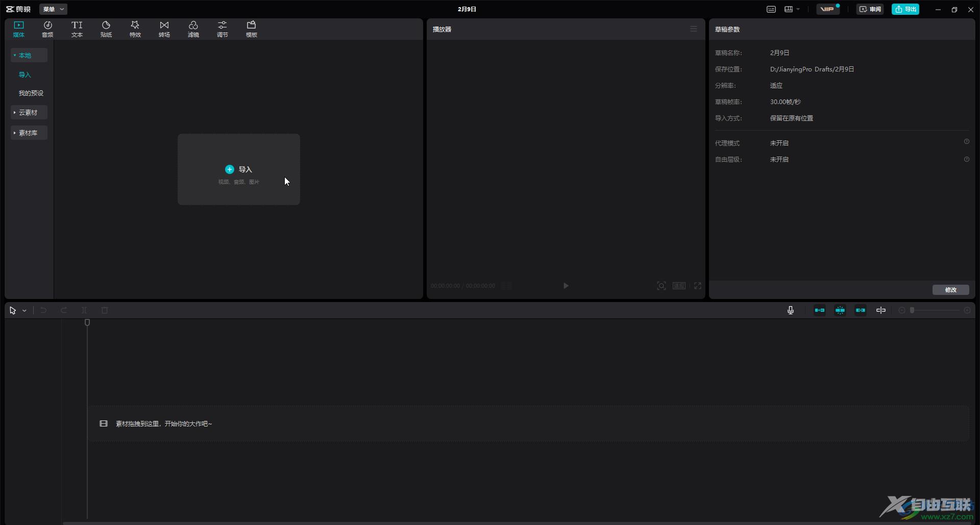Open the 转场 transitions tab

point(164,29)
